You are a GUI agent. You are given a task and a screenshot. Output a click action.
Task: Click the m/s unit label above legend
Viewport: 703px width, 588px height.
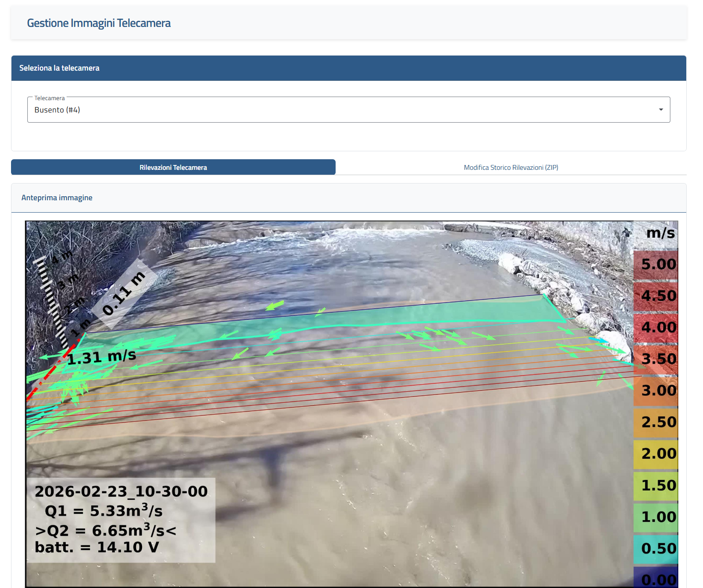660,232
